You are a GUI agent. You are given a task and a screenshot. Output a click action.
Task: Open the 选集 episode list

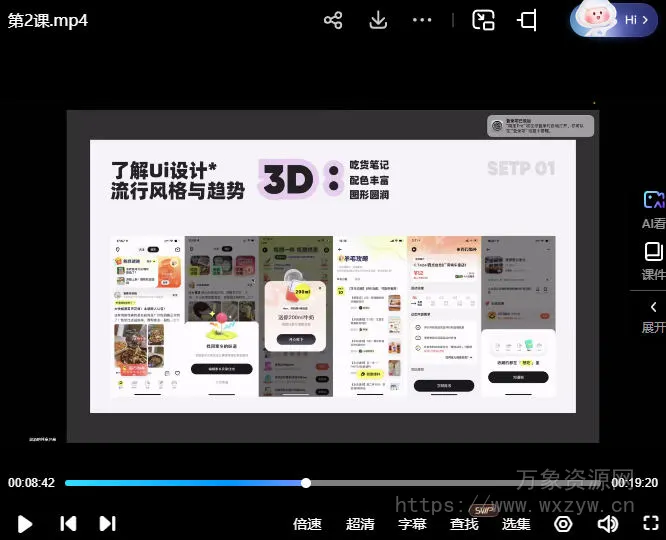point(516,523)
